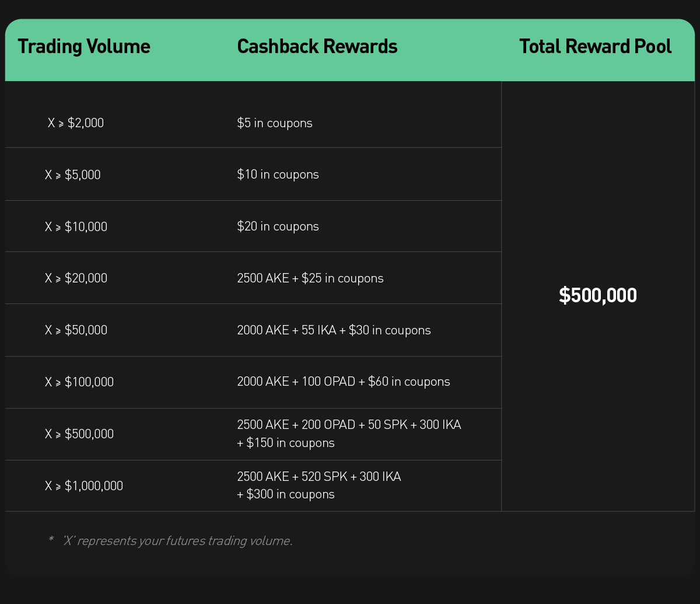Click the futures trading volume footnote
700x604 pixels.
coord(170,541)
